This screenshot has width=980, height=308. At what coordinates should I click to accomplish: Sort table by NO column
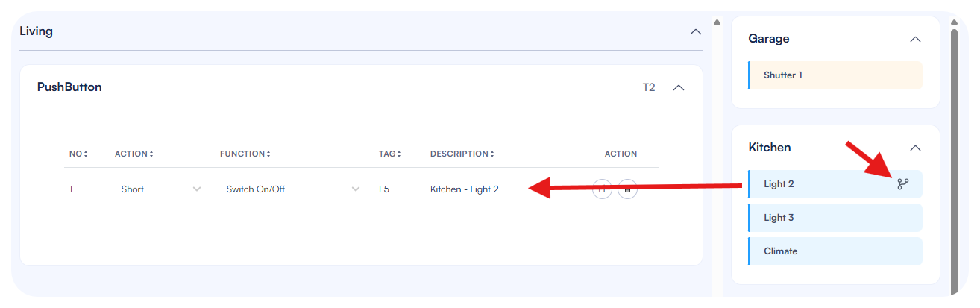(x=78, y=154)
